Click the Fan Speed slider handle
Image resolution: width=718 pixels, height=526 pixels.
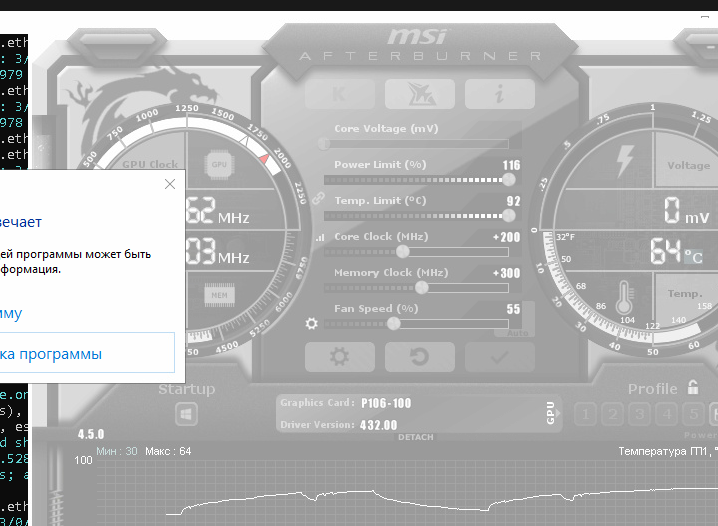point(393,324)
